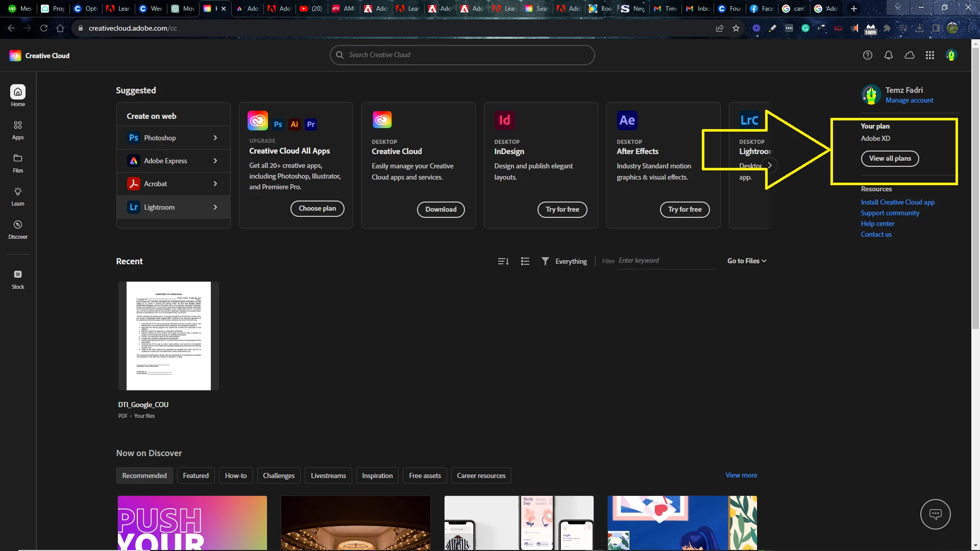Viewport: 980px width, 551px height.
Task: Open the DTI_Google_COU PDF thumbnail
Action: (x=168, y=336)
